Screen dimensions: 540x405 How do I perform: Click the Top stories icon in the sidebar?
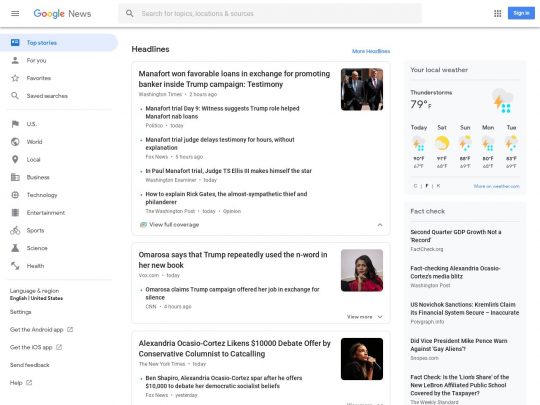tap(15, 43)
